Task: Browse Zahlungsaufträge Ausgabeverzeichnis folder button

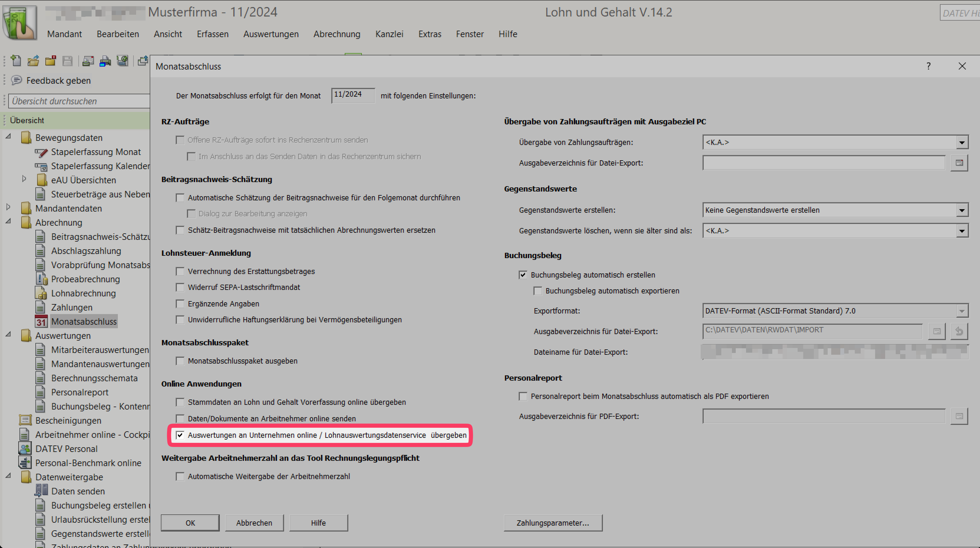Action: (x=959, y=163)
